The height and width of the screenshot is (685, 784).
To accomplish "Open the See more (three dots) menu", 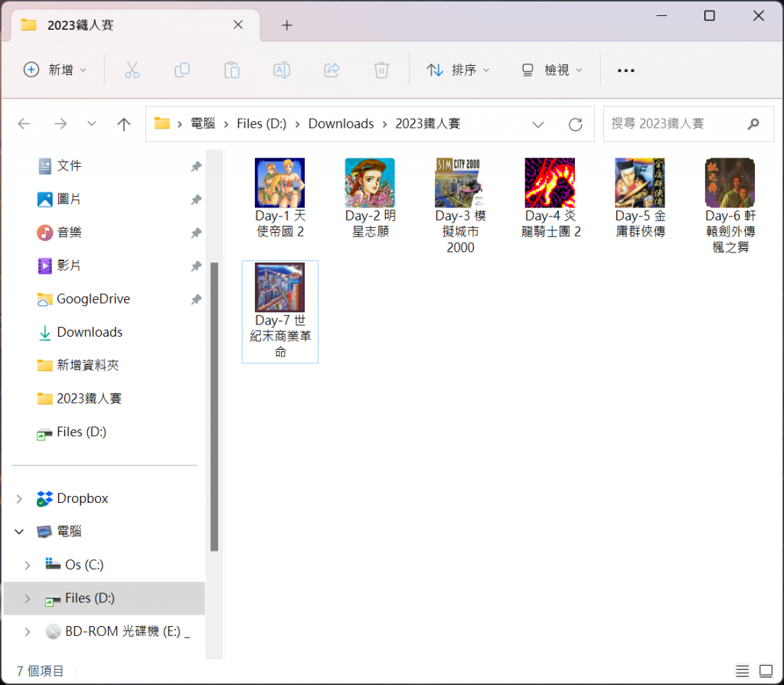I will [x=626, y=70].
